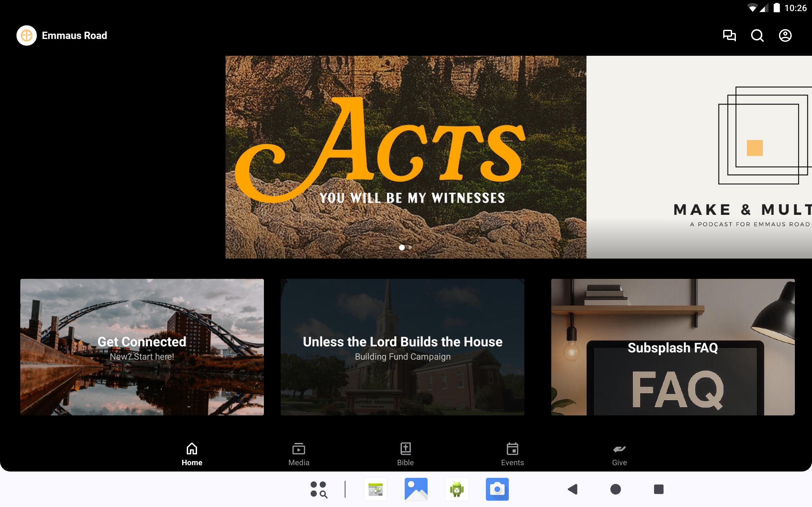The image size is (812, 507).
Task: Open the Acts sermon series banner
Action: click(405, 157)
